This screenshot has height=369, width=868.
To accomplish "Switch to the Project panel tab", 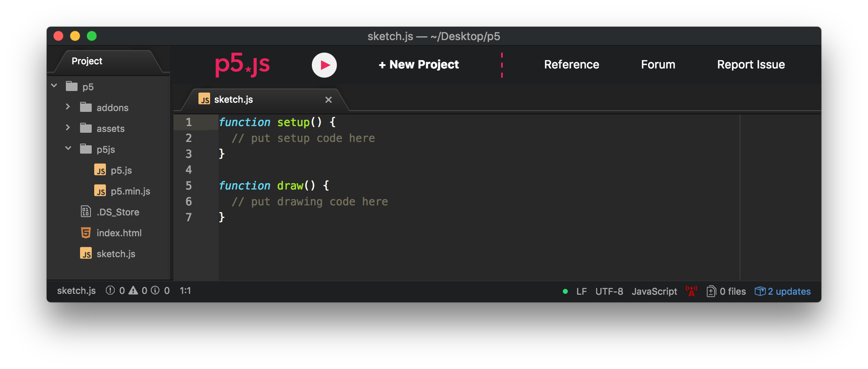I will click(x=87, y=61).
